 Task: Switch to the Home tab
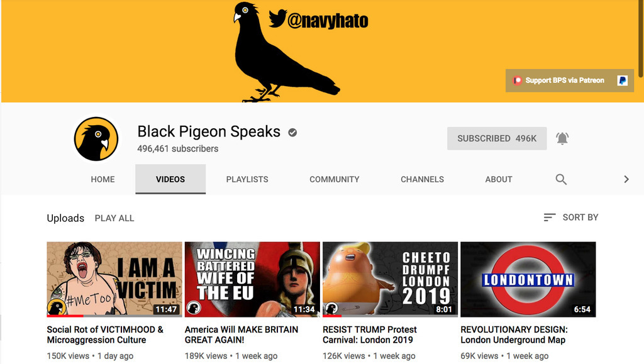click(103, 179)
